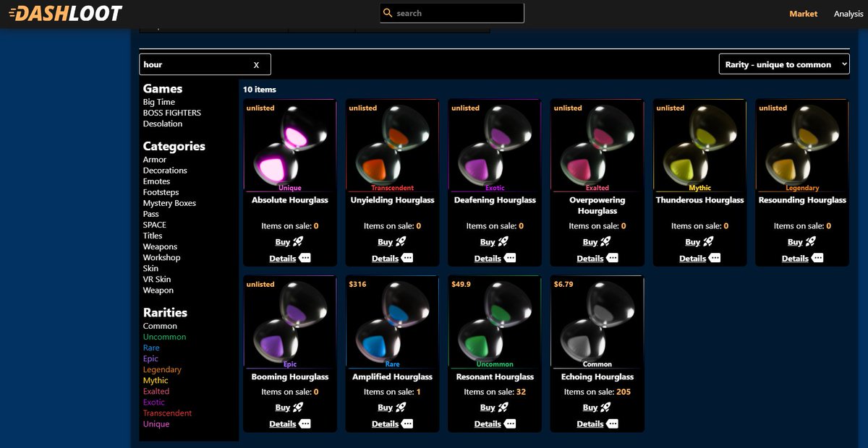Filter by Exalted rarity
The width and height of the screenshot is (868, 448).
[x=156, y=391]
